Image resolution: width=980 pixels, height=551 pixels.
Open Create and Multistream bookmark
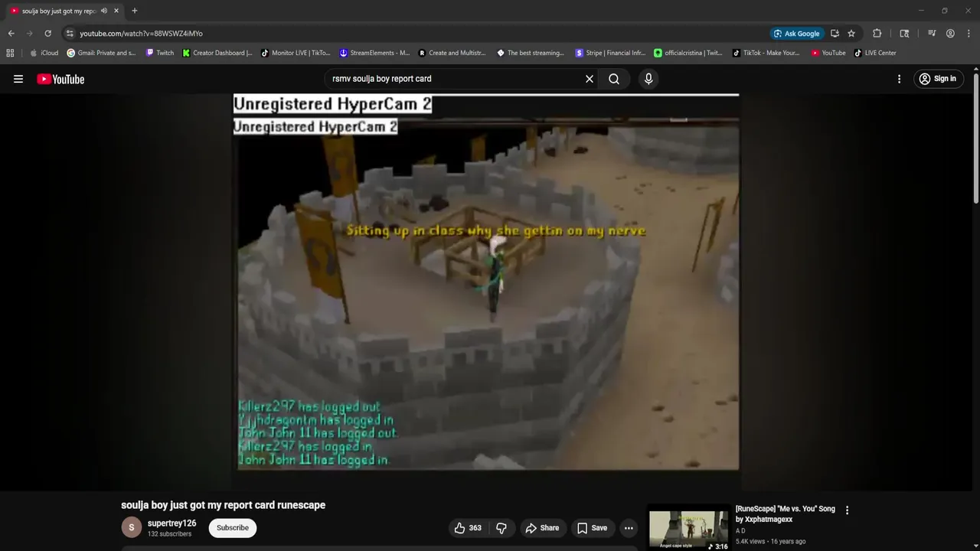point(452,53)
